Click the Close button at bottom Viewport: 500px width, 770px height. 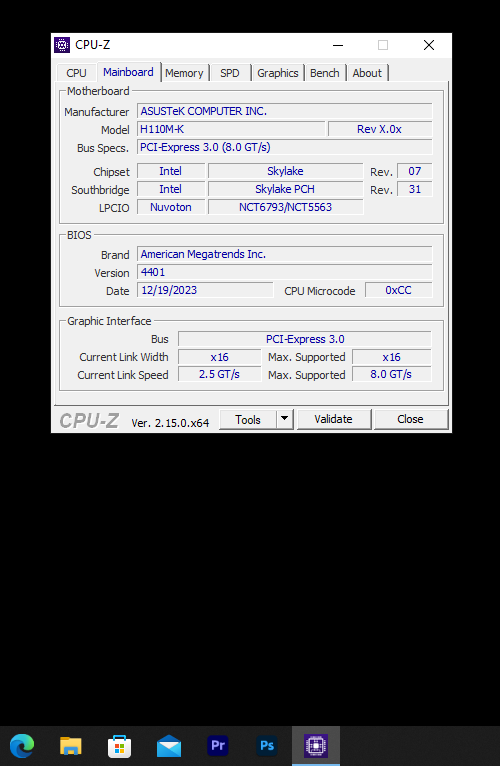click(410, 419)
